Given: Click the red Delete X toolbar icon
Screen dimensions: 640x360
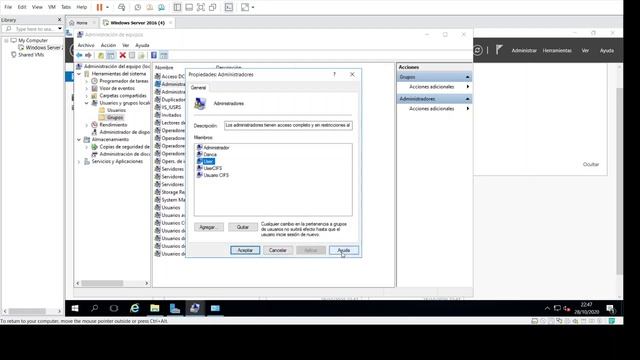Looking at the screenshot, I should click(x=122, y=55).
